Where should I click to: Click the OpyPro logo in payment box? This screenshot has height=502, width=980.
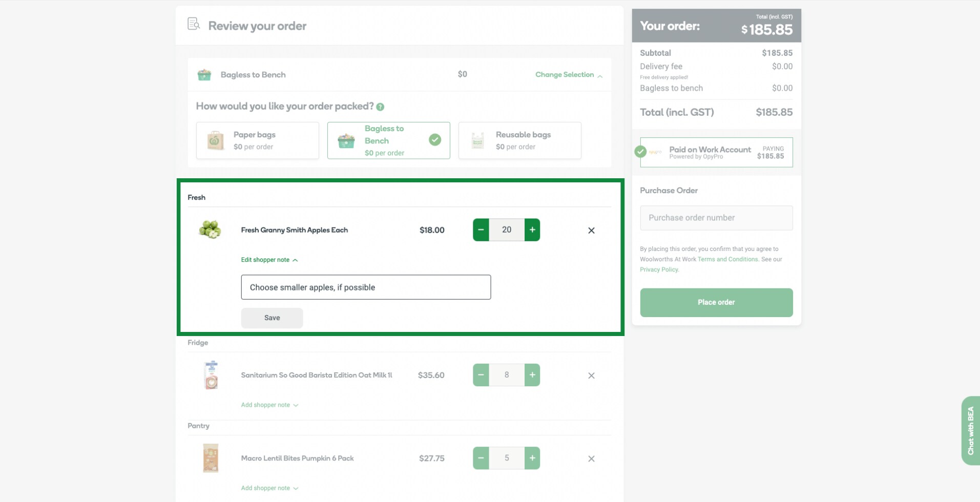pyautogui.click(x=654, y=152)
